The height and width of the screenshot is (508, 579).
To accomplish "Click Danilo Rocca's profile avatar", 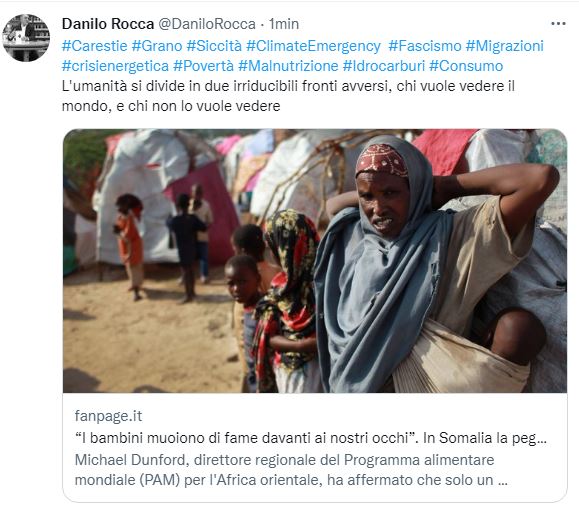I will (x=26, y=38).
